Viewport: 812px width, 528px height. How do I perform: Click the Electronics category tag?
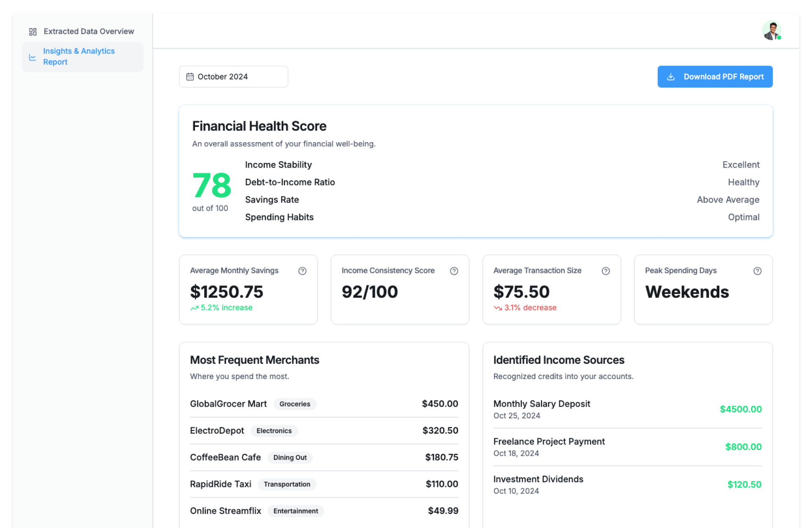[x=274, y=431]
